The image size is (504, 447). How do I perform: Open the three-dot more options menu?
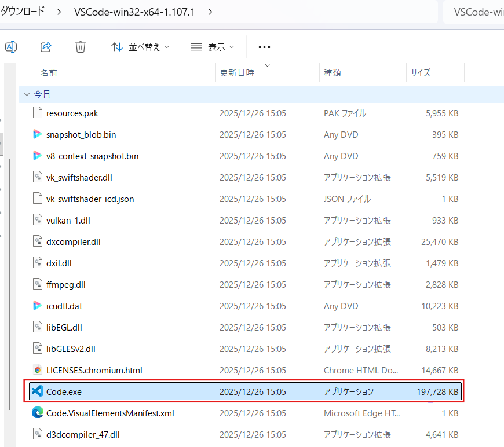click(264, 47)
